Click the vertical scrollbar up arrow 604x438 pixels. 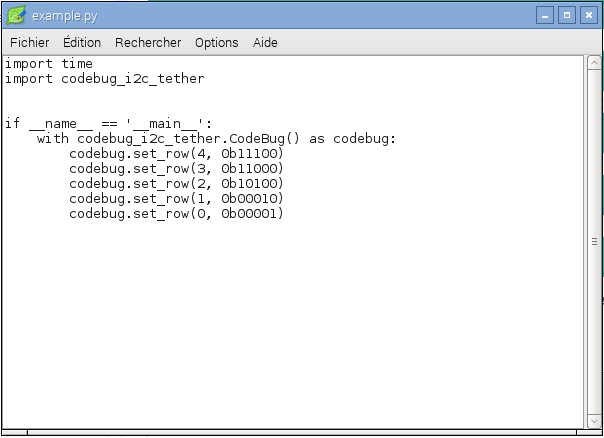pyautogui.click(x=594, y=63)
